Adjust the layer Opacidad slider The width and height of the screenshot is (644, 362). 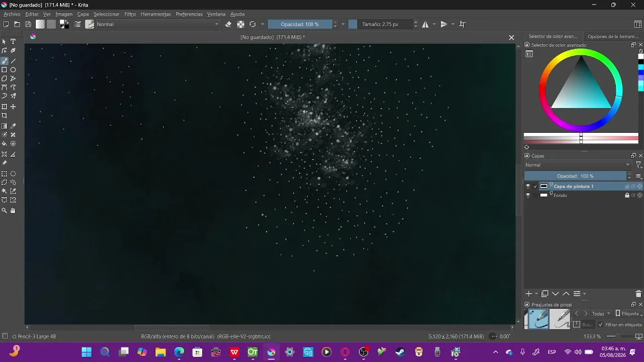click(575, 176)
